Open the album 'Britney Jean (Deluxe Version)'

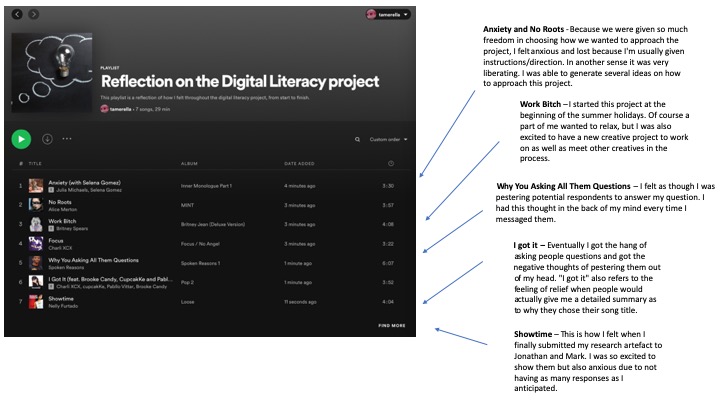click(213, 225)
